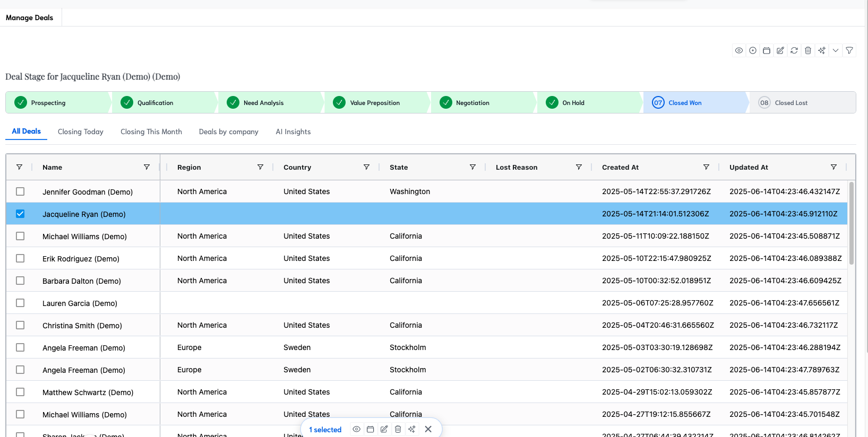Open the edit pencil icon in top toolbar
Viewport: 868px width, 437px height.
(x=780, y=50)
